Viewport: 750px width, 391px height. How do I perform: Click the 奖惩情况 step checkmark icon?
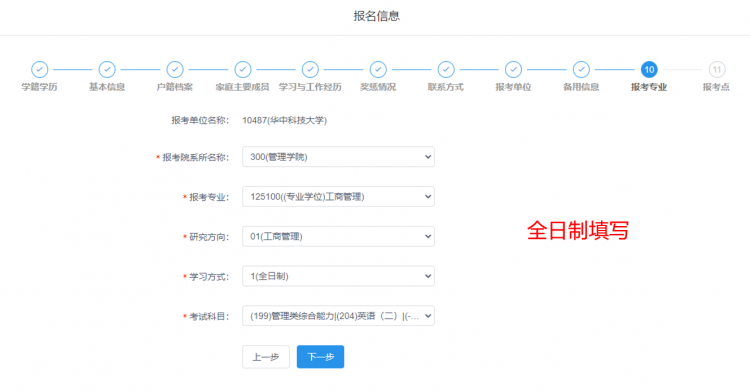(378, 69)
